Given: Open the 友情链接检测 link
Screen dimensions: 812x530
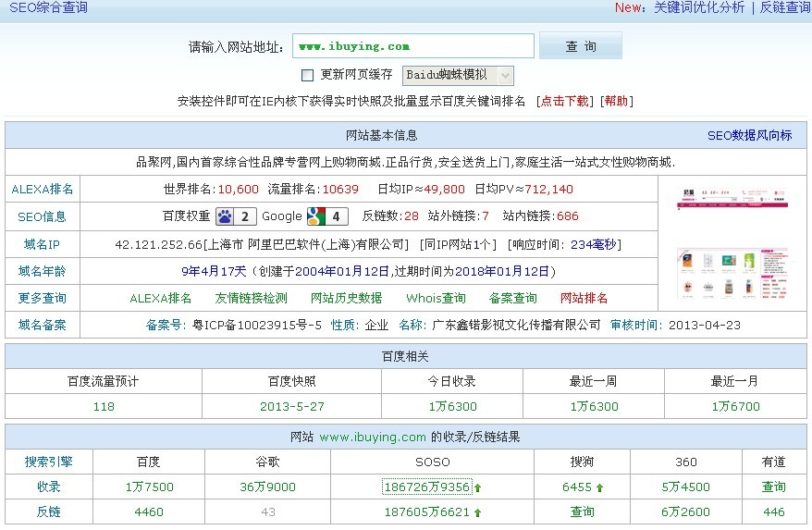Looking at the screenshot, I should [x=252, y=299].
